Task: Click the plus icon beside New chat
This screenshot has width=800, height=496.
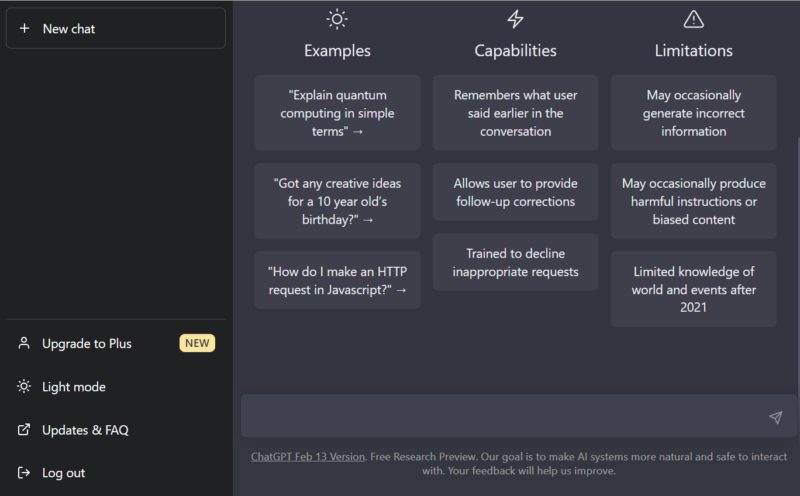Action: point(24,29)
